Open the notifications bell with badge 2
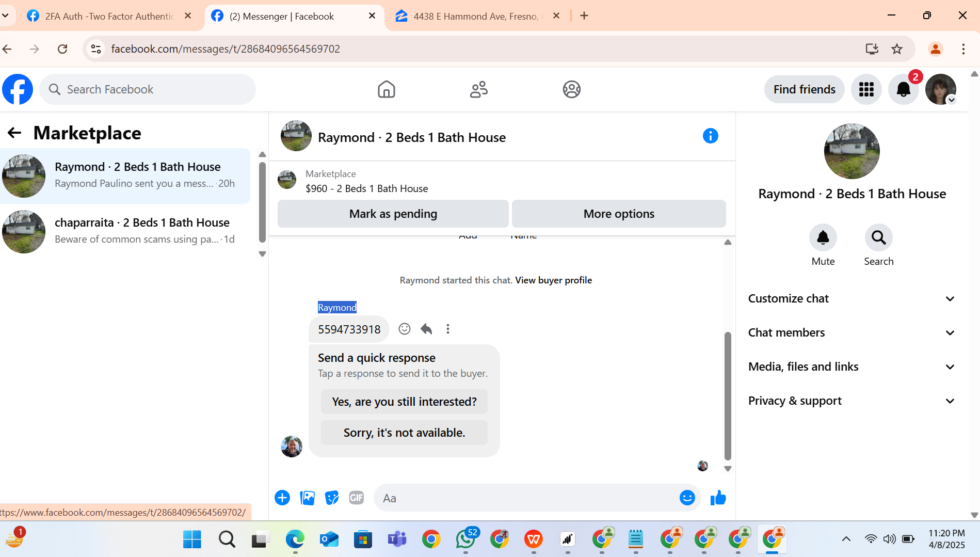The image size is (980, 557). (x=903, y=89)
